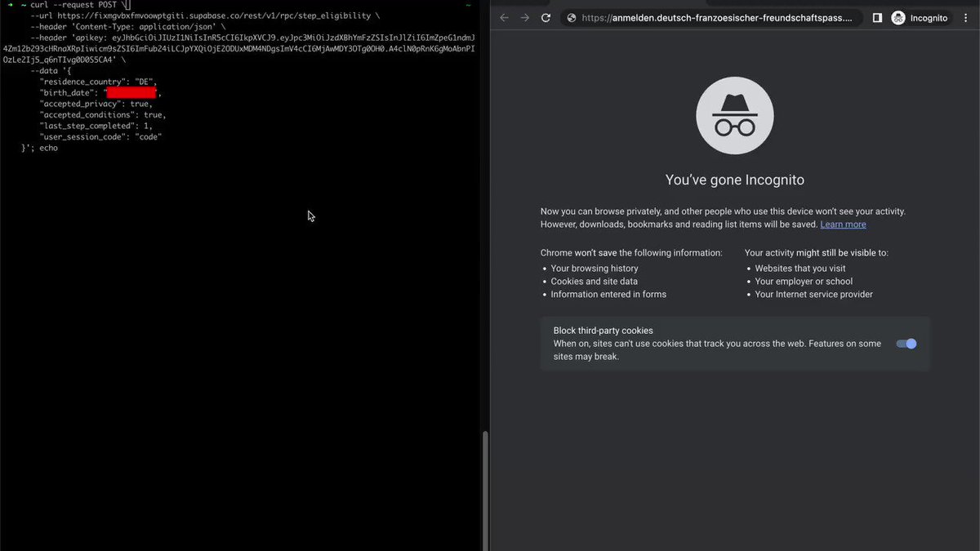
Task: Click "Websites that you visit" bullet
Action: pos(800,269)
